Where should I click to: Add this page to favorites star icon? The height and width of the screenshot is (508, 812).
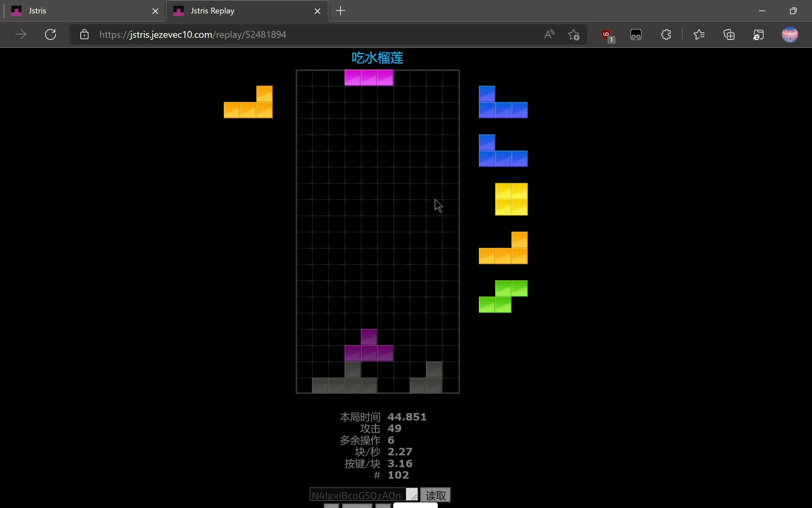click(573, 35)
